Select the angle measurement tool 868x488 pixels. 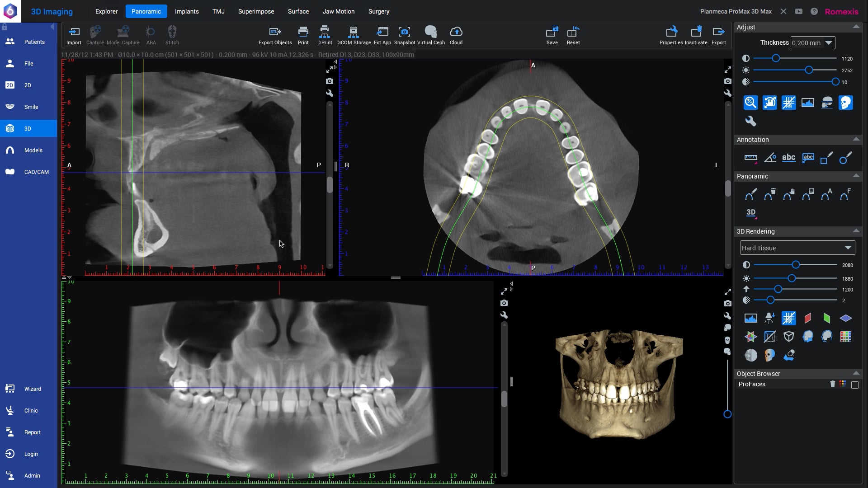[x=770, y=158]
